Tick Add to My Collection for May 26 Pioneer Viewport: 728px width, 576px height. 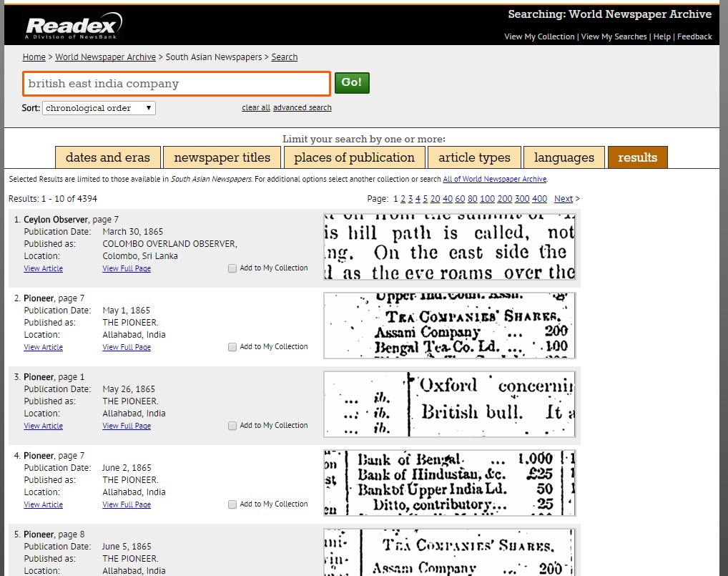232,426
